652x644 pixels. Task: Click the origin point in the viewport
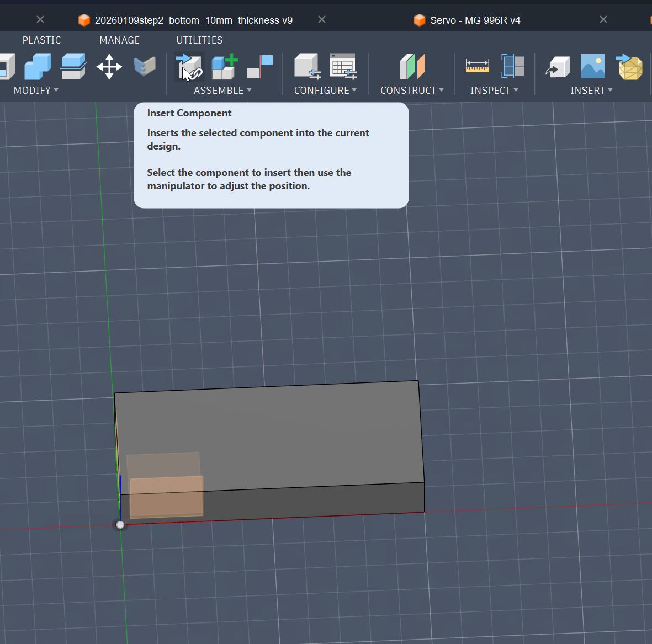click(x=120, y=524)
